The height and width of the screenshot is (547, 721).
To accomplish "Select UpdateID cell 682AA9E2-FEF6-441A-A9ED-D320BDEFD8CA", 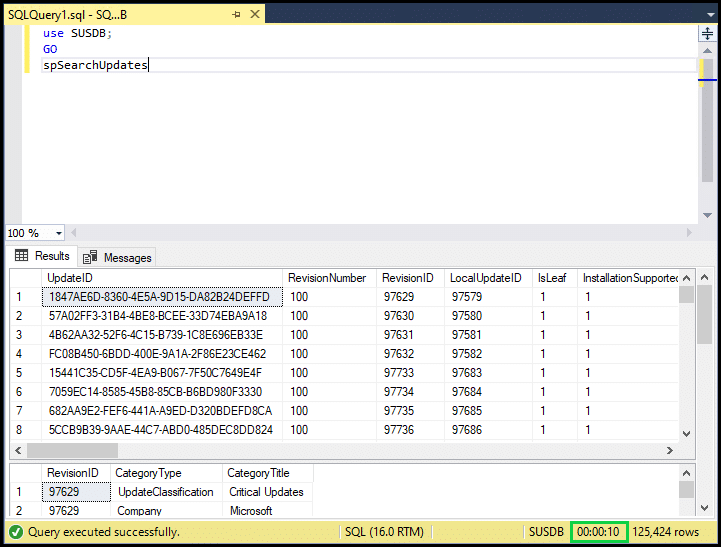I will 162,411.
